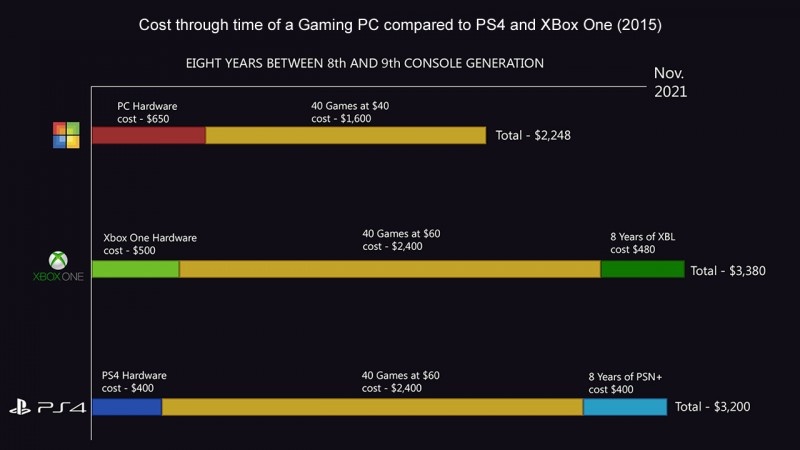The height and width of the screenshot is (450, 800).
Task: Select the red PC Hardware bar segment
Action: pyautogui.click(x=148, y=135)
